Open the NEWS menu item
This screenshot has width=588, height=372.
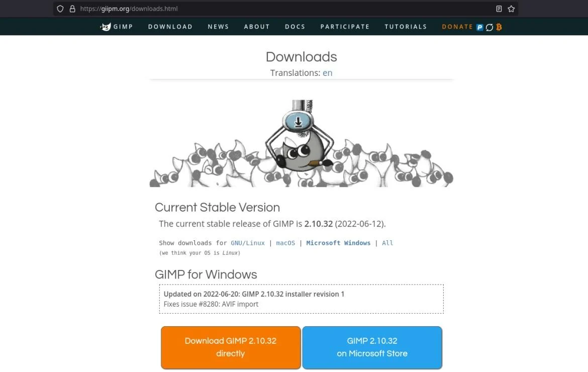218,27
